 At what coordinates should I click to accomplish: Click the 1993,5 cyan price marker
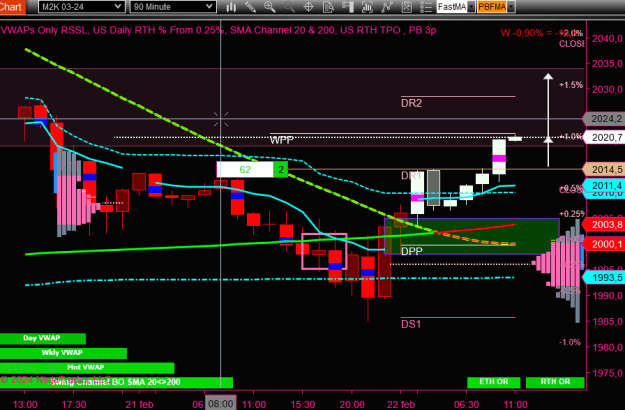pos(604,277)
